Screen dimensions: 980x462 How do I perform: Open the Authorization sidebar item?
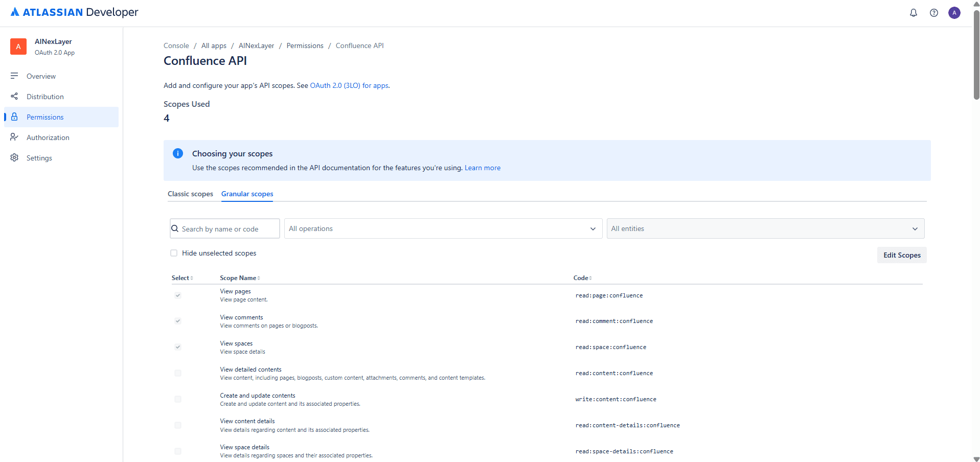click(x=48, y=137)
